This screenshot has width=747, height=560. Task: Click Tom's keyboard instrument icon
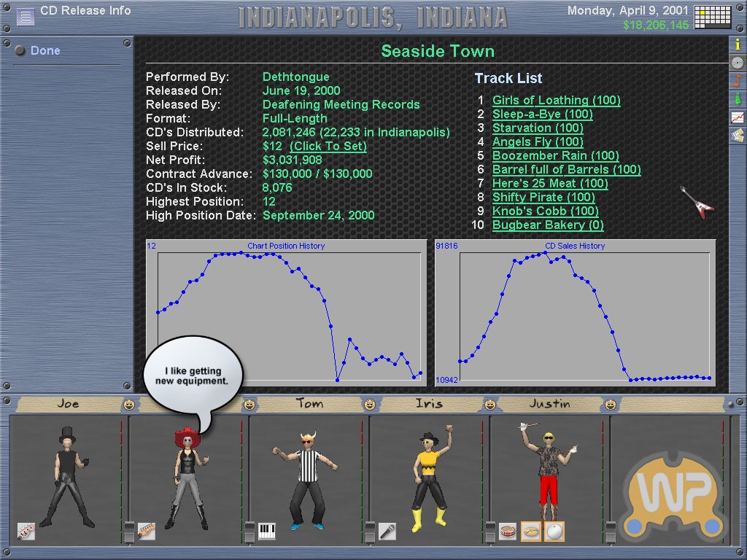(267, 531)
